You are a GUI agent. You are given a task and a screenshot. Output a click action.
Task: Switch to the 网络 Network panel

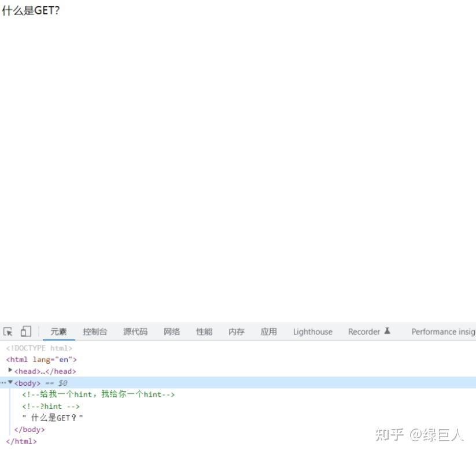tap(171, 331)
